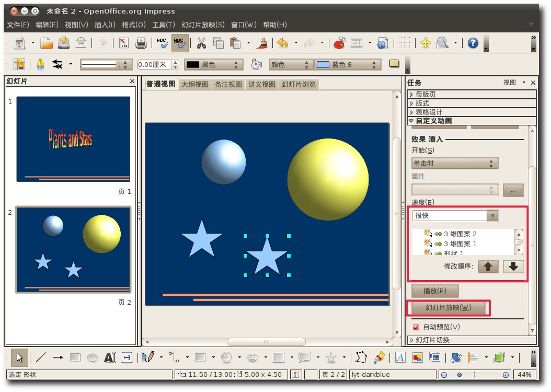Open the Navigator star icon
The image size is (551, 392).
coord(426,43)
